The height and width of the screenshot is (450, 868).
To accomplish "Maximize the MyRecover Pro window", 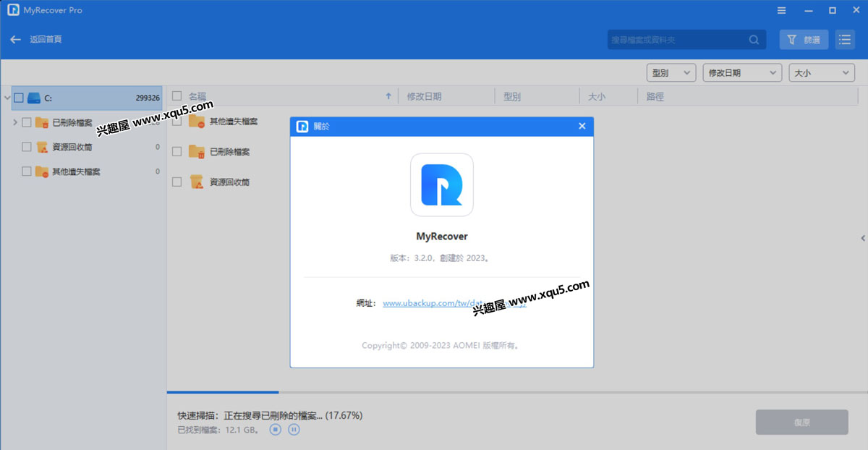I will [833, 11].
